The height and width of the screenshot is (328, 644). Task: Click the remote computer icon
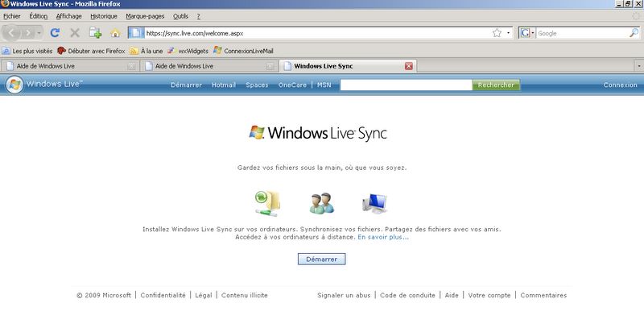click(x=374, y=204)
